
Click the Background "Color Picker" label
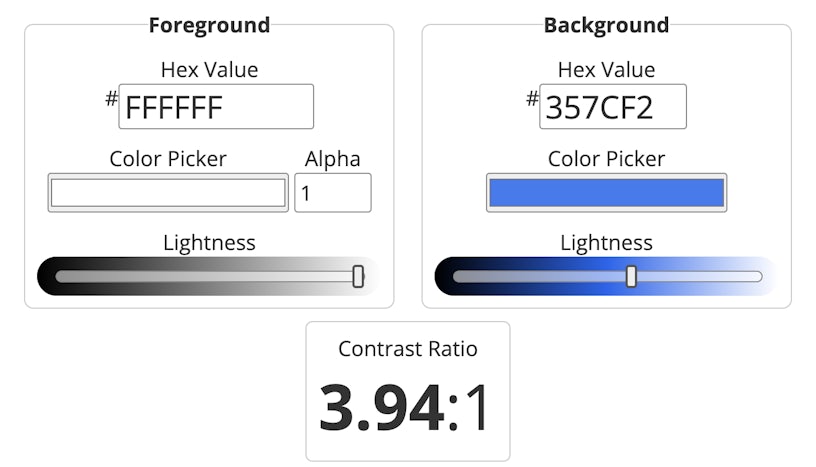pyautogui.click(x=606, y=159)
